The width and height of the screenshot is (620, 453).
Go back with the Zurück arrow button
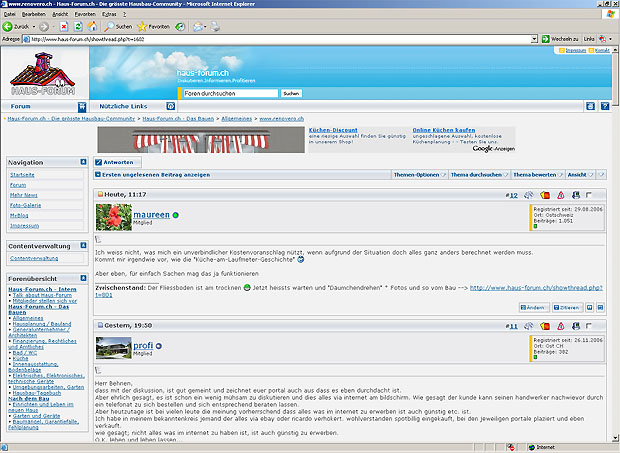[x=8, y=26]
